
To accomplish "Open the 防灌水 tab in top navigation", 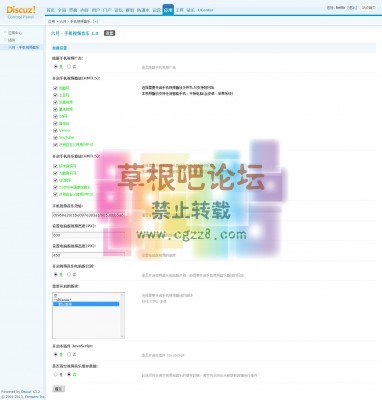I will (x=143, y=10).
